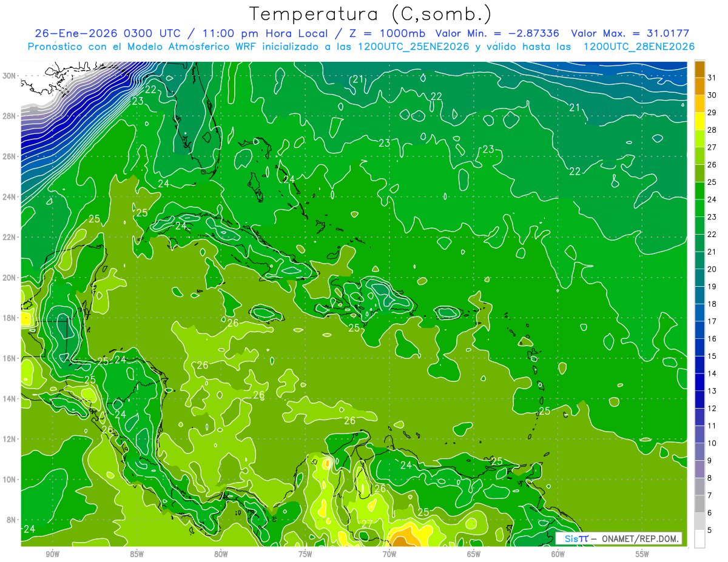
Task: Select the mauve legend swatch between 8 and 9
Action: point(699,469)
